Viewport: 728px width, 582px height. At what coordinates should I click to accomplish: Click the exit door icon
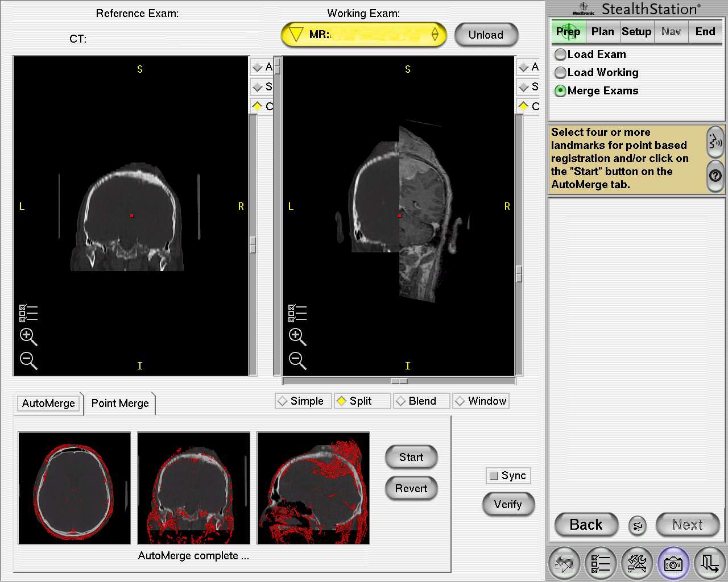[709, 563]
